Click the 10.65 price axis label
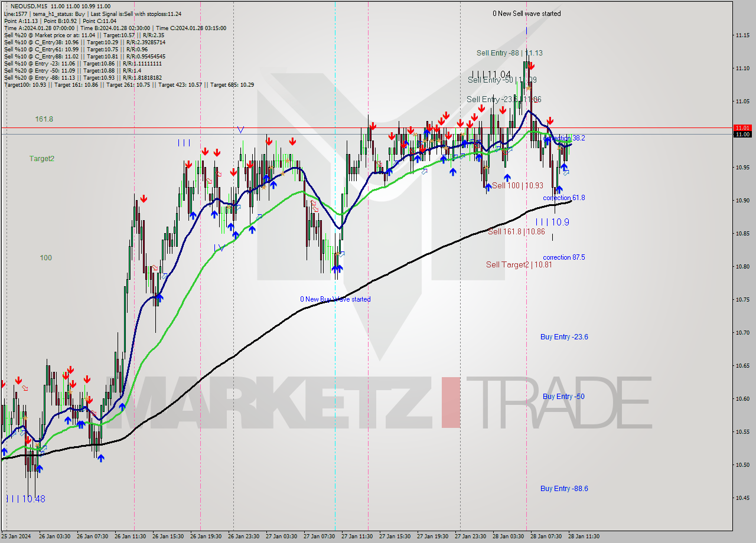Image resolution: width=756 pixels, height=543 pixels. [x=742, y=366]
